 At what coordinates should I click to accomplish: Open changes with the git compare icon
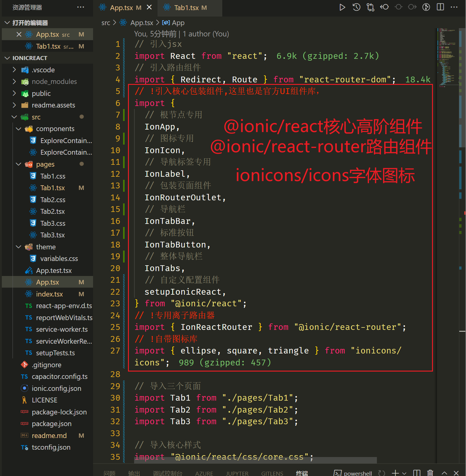click(370, 7)
